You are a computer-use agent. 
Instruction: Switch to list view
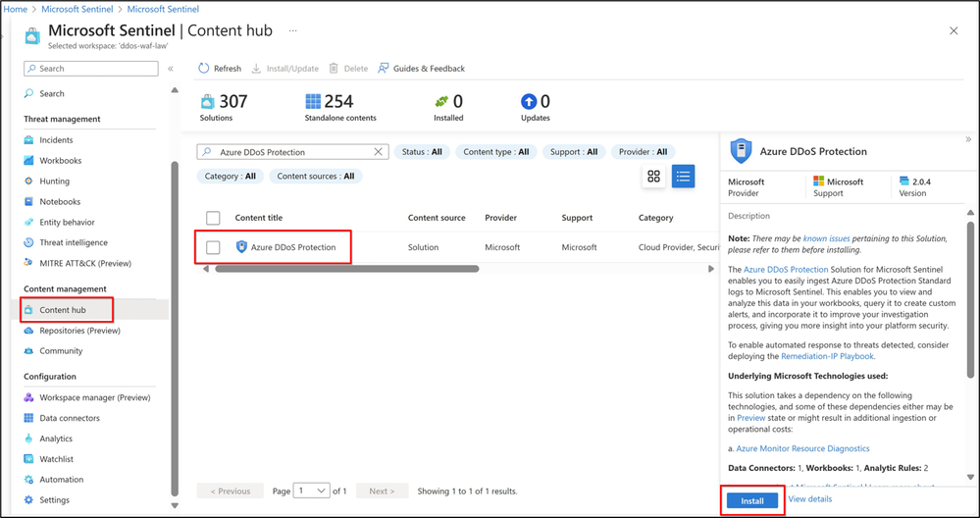(683, 177)
